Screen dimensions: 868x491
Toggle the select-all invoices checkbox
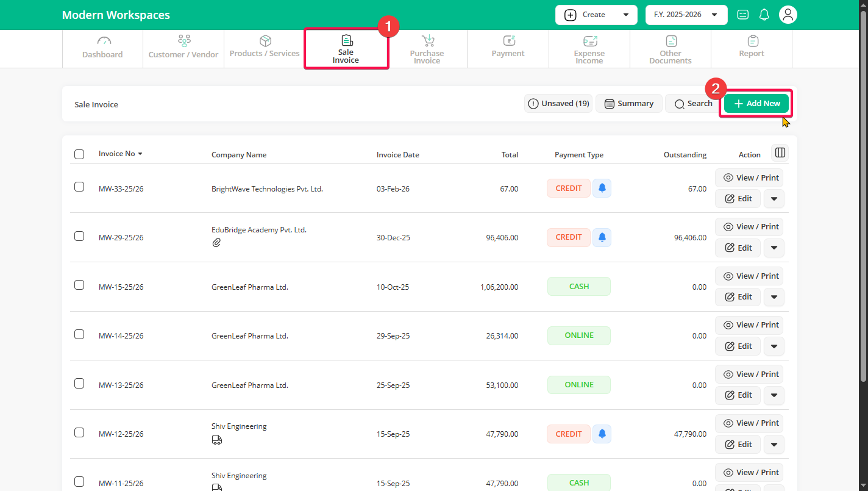(79, 154)
